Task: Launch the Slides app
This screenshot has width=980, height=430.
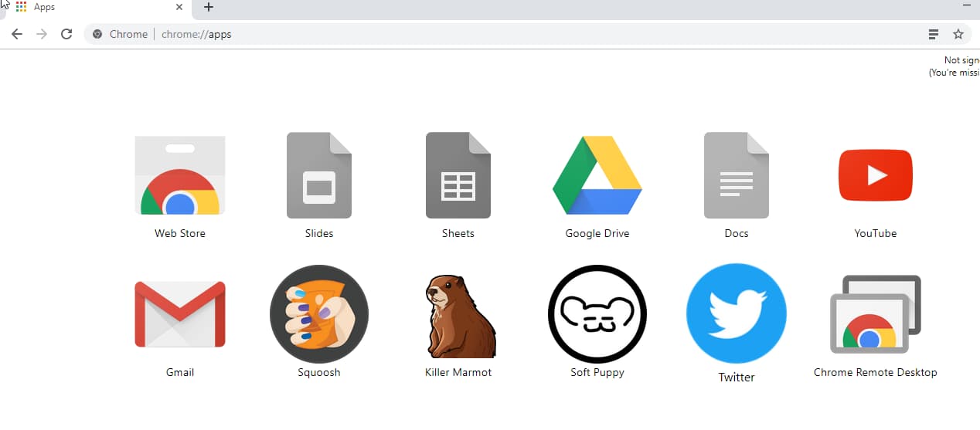Action: click(x=318, y=176)
